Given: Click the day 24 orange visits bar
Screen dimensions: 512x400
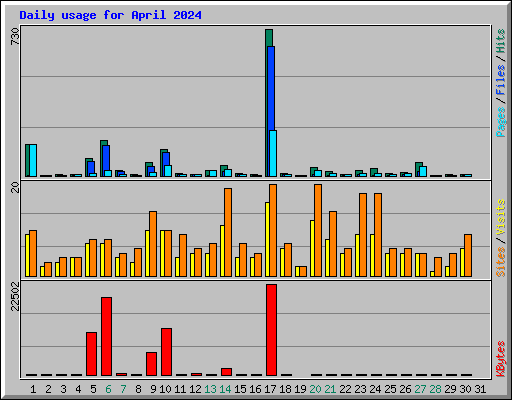Looking at the screenshot, I should click(x=378, y=235).
